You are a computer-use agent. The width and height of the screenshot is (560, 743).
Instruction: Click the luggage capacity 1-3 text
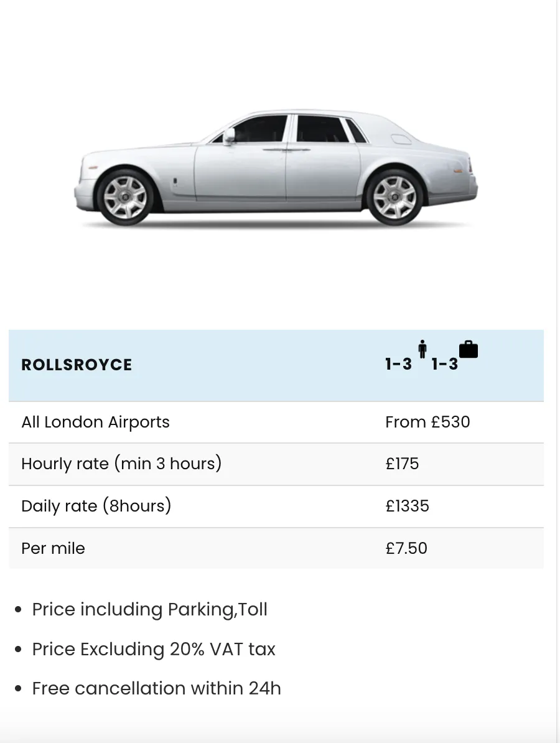[x=444, y=365]
